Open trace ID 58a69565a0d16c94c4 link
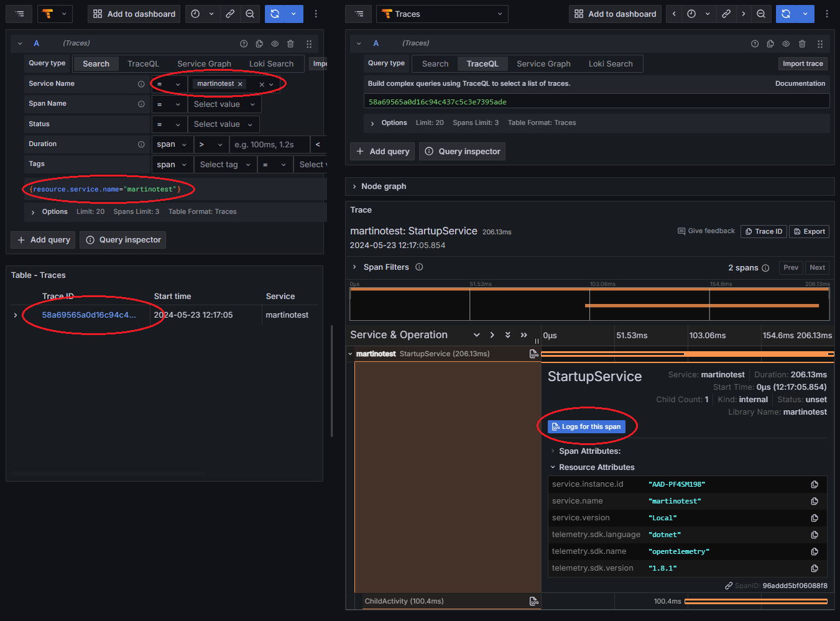 click(88, 315)
